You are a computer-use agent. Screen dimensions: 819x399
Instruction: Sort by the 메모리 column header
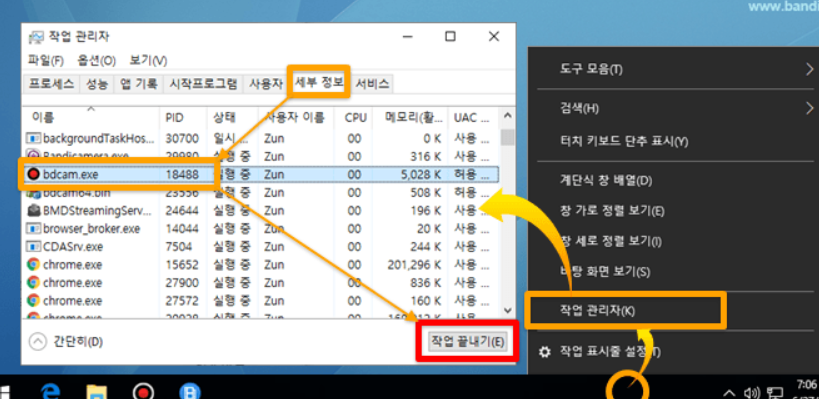click(410, 118)
